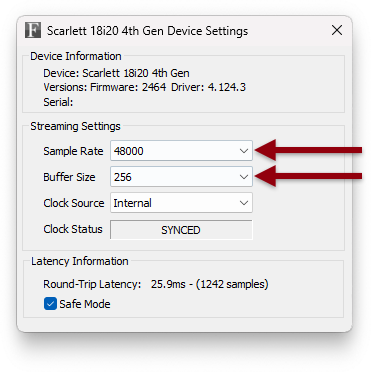Screen dimensions: 371x372
Task: Click the Device name line
Action: pos(116,73)
